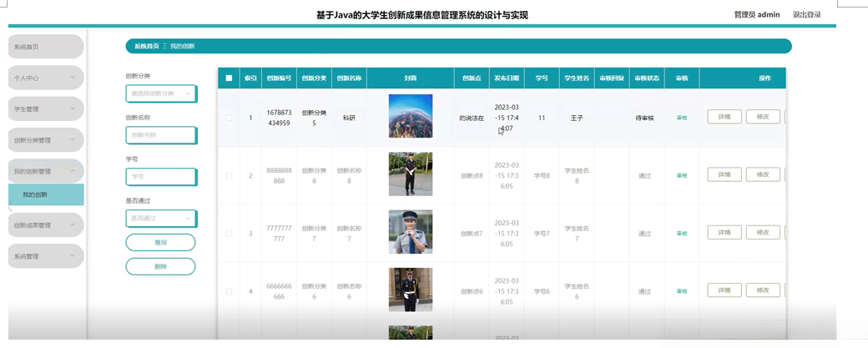Toggle the select-all checkbox in table header
Viewport: 868px width, 348px height.
pyautogui.click(x=229, y=78)
